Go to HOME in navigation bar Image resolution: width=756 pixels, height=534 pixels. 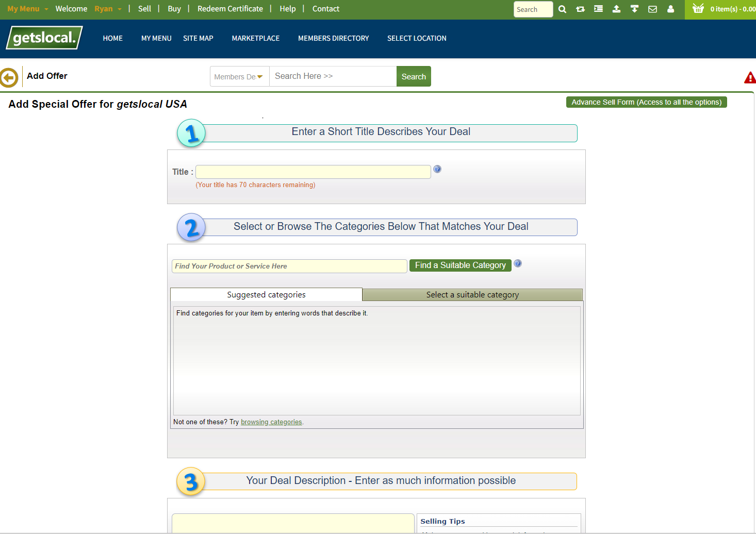112,38
